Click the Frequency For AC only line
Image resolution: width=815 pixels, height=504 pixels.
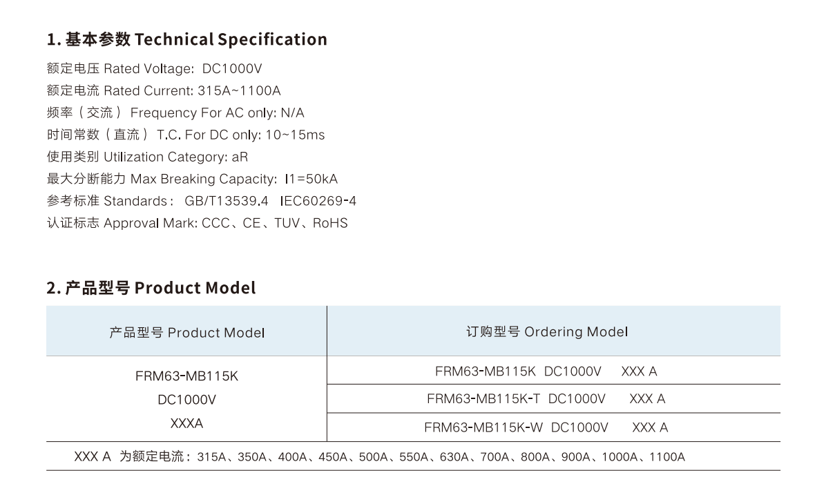pos(175,113)
